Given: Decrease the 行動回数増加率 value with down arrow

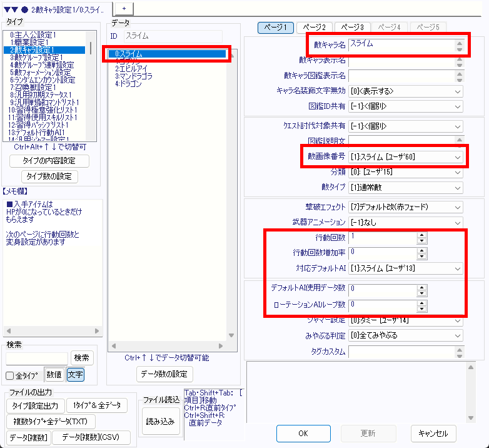Looking at the screenshot, I should tap(422, 256).
